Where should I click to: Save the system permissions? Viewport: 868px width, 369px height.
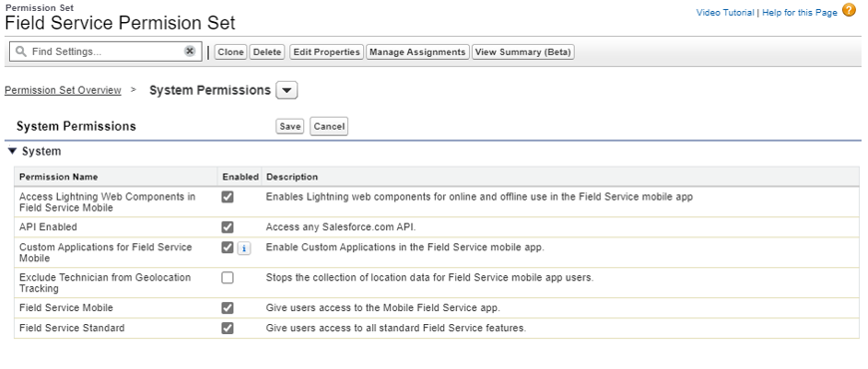(x=289, y=126)
